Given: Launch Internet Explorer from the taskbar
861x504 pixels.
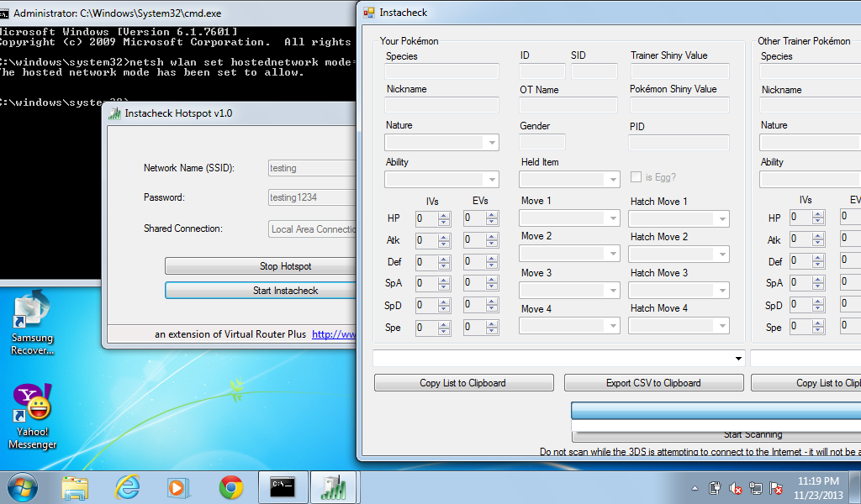Looking at the screenshot, I should (127, 487).
